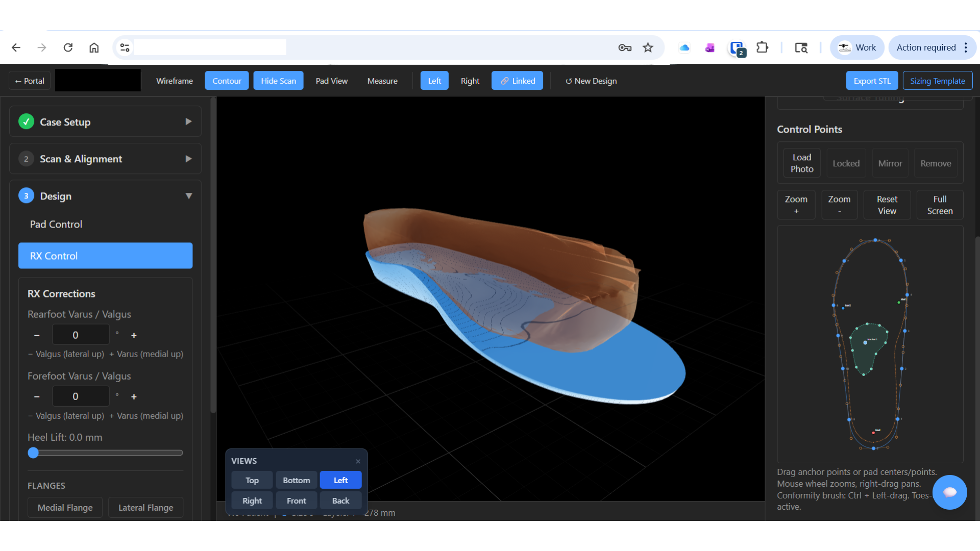Toggle Wireframe display mode
This screenshot has width=980, height=551.
[x=175, y=81]
